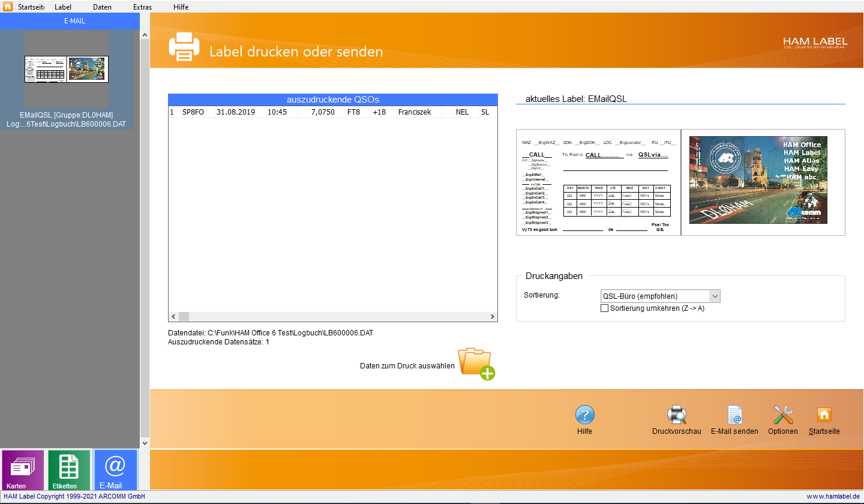The height and width of the screenshot is (504, 864).
Task: Switch to Etiketten mode button
Action: tap(69, 470)
